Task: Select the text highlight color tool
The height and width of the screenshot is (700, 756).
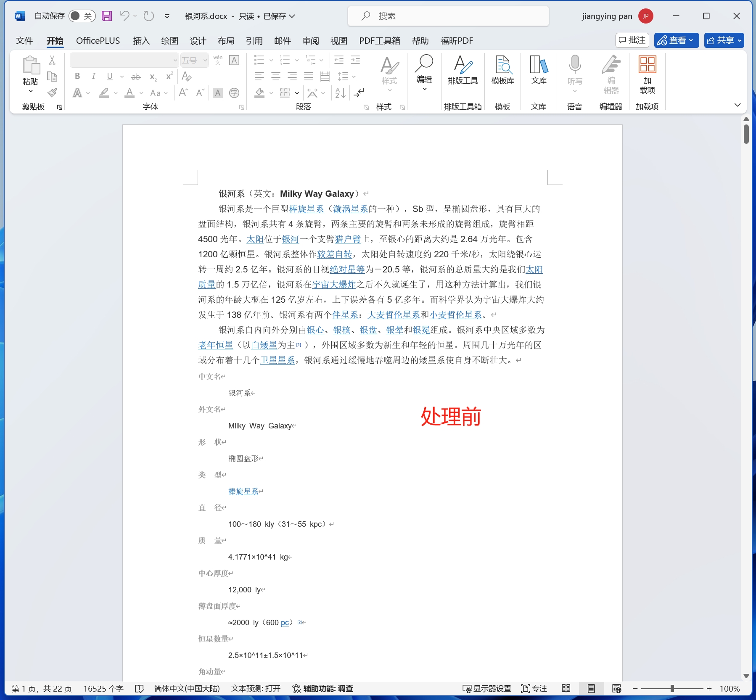Action: pyautogui.click(x=104, y=93)
